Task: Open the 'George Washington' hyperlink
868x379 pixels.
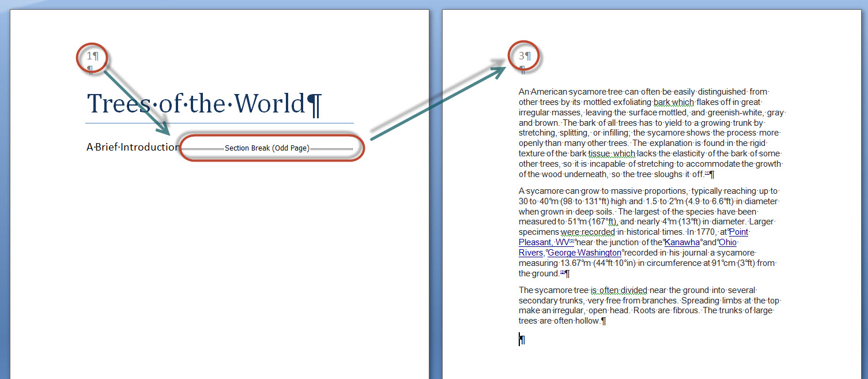Action: [x=584, y=253]
